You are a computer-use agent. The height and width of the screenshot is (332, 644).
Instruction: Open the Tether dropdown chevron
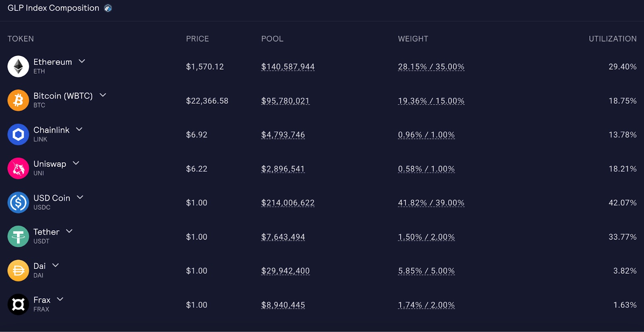69,231
